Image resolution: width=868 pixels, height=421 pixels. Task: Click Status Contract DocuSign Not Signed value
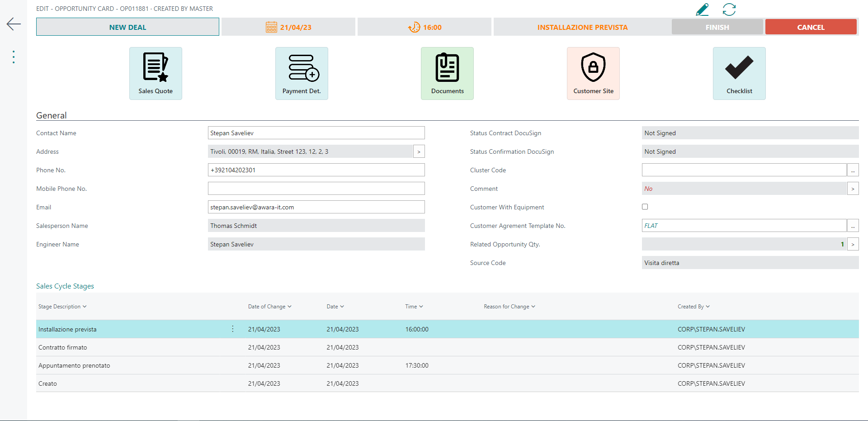pyautogui.click(x=750, y=133)
